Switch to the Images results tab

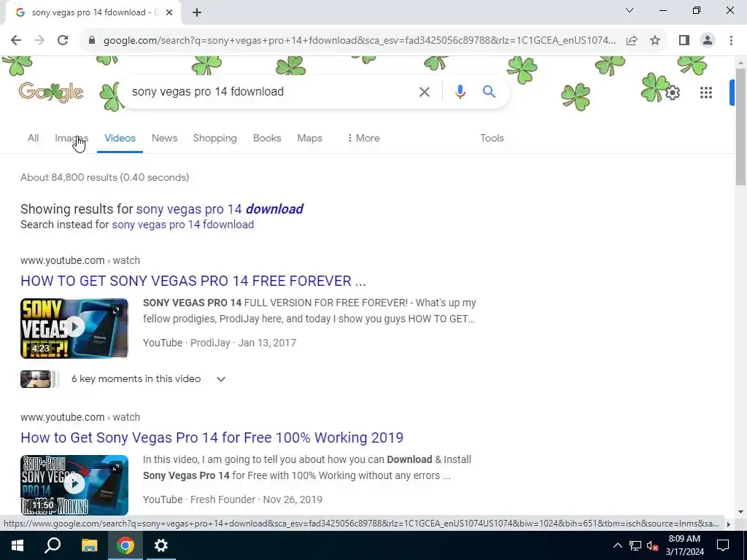pyautogui.click(x=71, y=138)
